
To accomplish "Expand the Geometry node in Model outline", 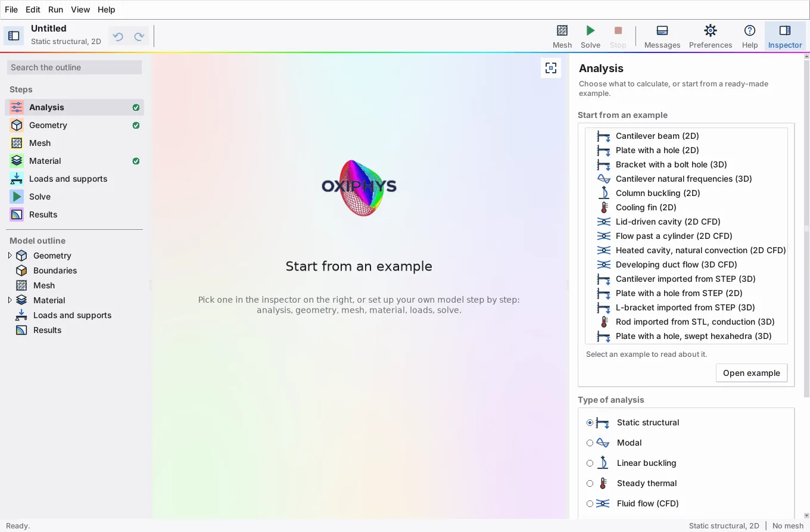I will coord(10,256).
